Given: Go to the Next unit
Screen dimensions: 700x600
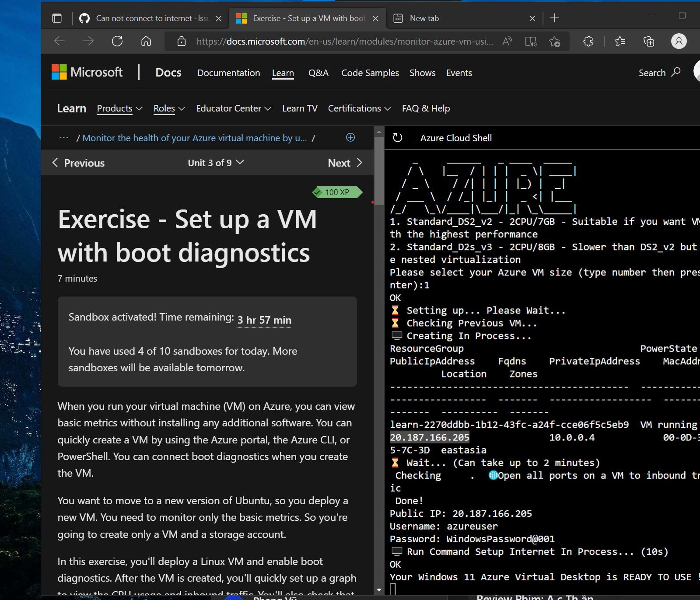Looking at the screenshot, I should pos(345,163).
